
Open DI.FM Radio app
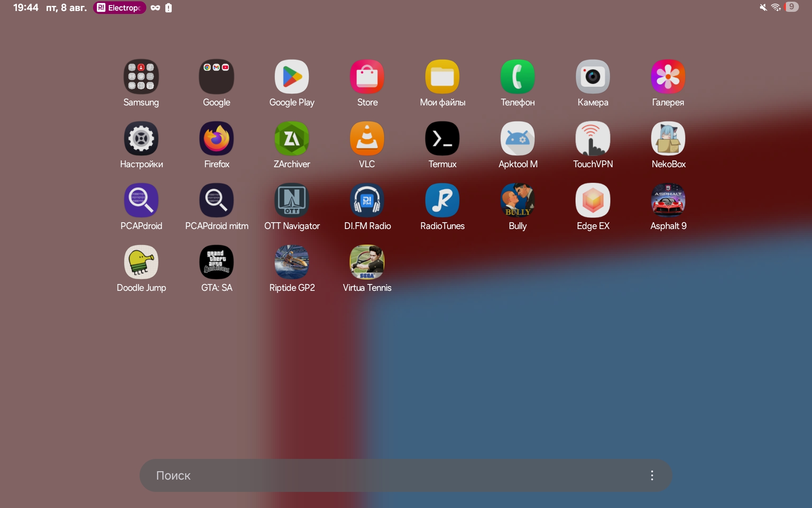click(367, 200)
